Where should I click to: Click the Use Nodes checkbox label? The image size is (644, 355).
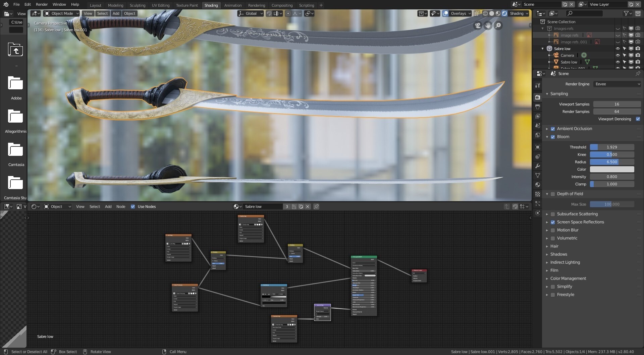147,206
